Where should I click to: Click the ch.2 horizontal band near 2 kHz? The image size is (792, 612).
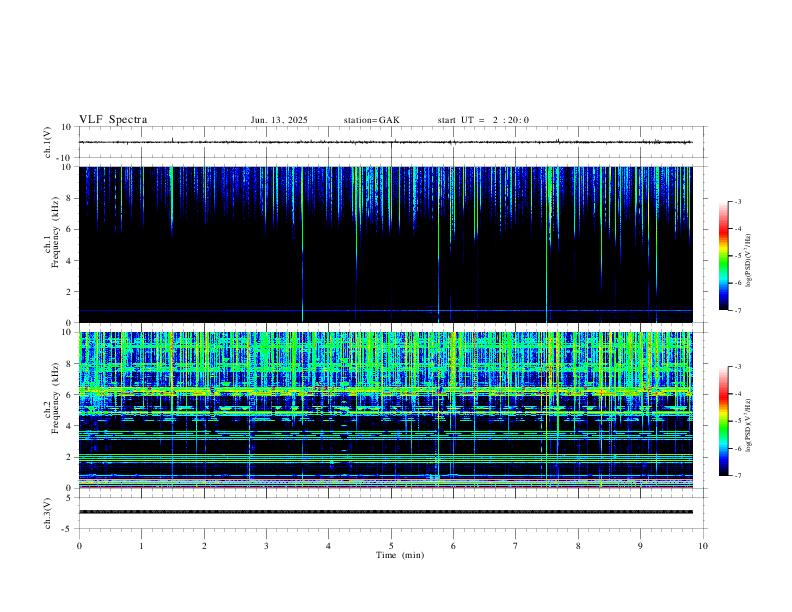pos(385,456)
